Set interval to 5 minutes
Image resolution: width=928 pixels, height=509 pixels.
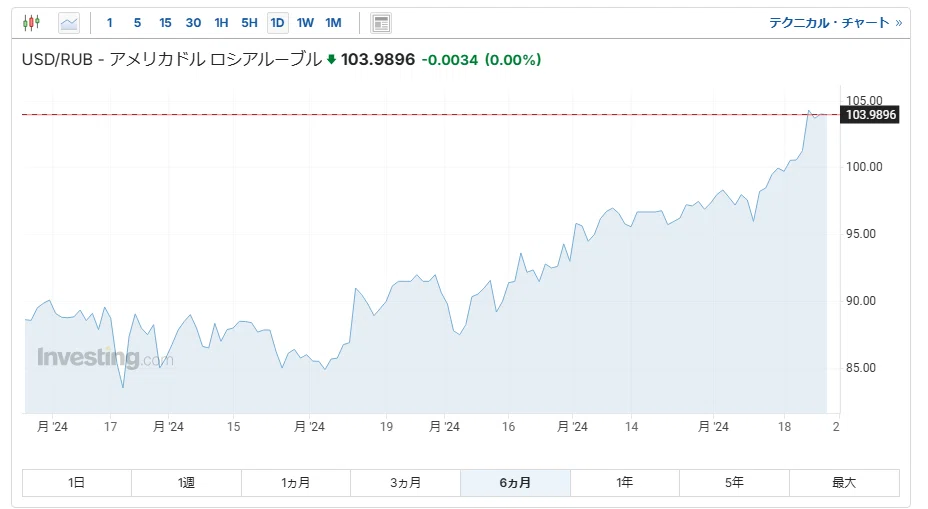click(x=137, y=23)
